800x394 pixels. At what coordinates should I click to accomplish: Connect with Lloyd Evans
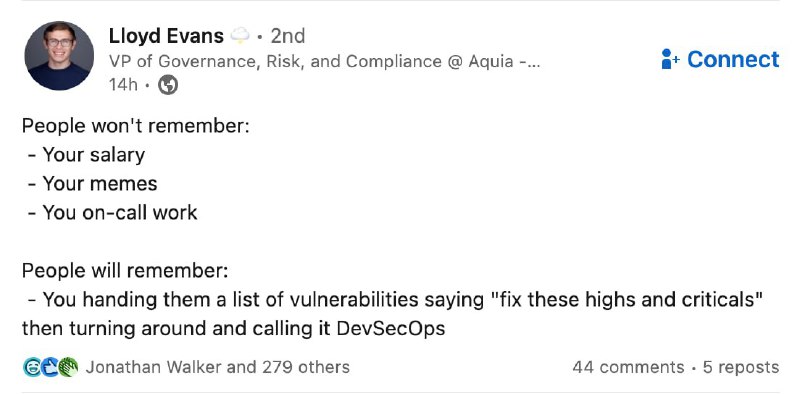coord(720,59)
